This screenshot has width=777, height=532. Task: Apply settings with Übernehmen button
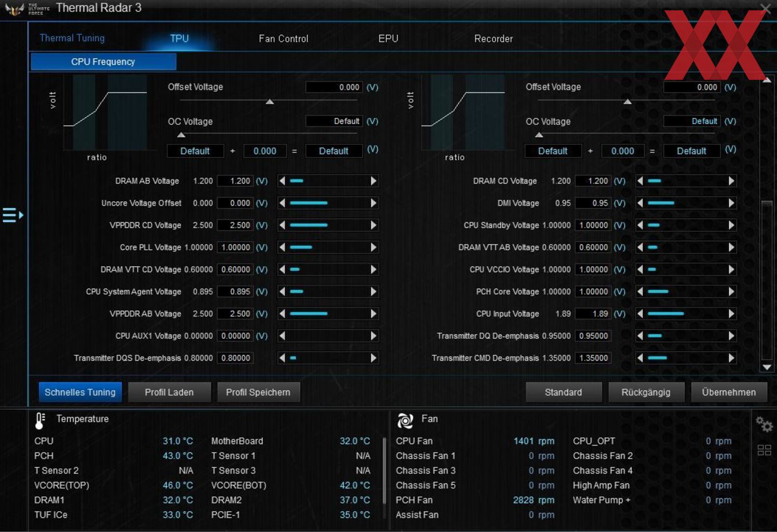[x=729, y=392]
